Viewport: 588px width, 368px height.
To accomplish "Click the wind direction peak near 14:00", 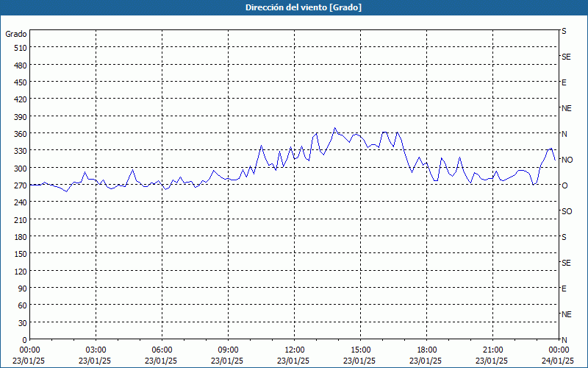I will click(335, 128).
